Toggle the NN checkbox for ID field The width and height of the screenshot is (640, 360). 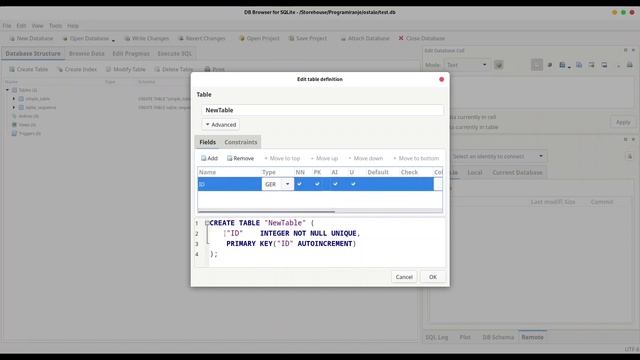[300, 184]
